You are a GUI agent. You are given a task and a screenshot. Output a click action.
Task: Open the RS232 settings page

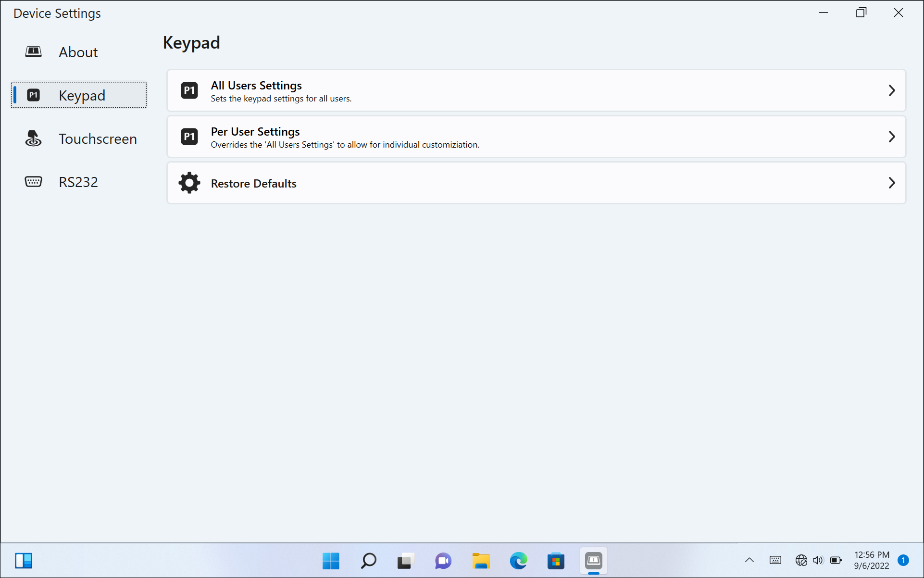click(78, 182)
